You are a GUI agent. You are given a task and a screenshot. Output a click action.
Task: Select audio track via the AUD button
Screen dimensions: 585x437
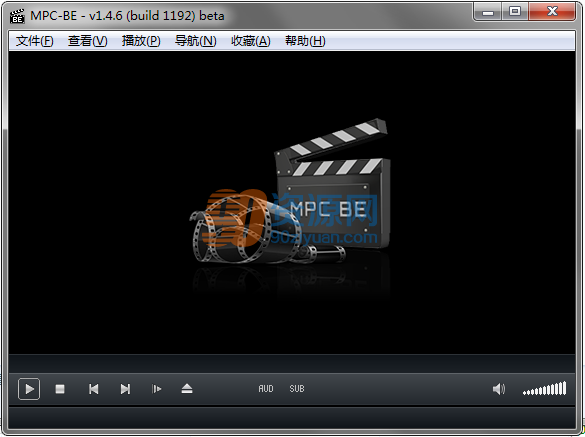point(266,389)
